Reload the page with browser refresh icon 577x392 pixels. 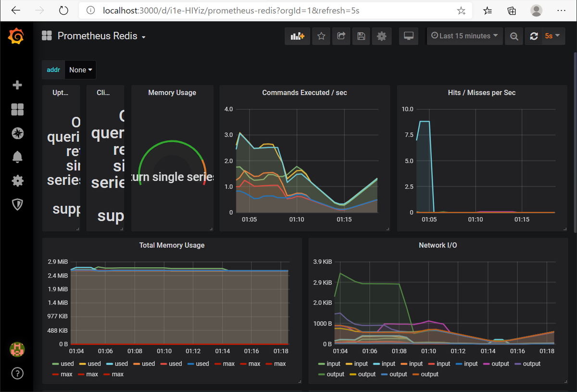[x=63, y=11]
